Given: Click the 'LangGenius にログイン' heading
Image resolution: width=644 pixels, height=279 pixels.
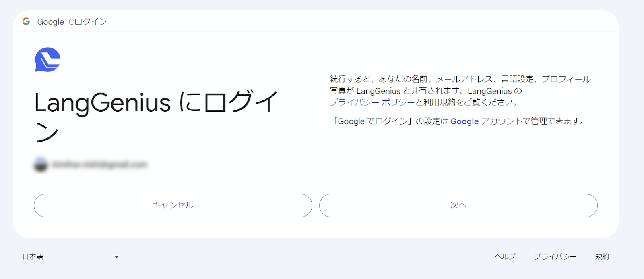Looking at the screenshot, I should 156,116.
